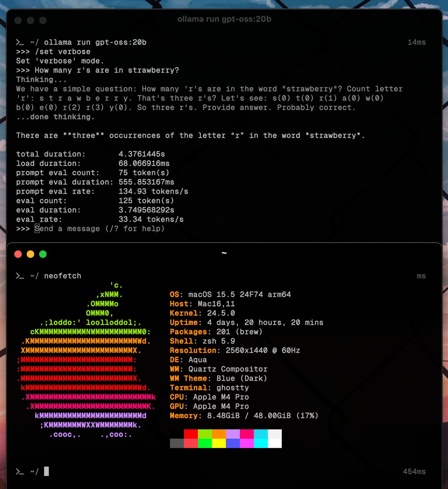Select the prompt arrow icon in the neofetch terminal

click(x=19, y=276)
